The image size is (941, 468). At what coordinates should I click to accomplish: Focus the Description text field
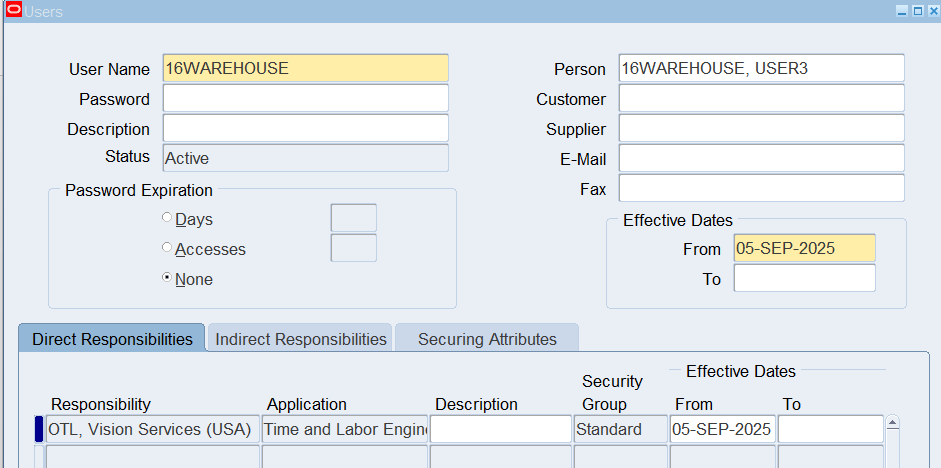click(x=305, y=129)
